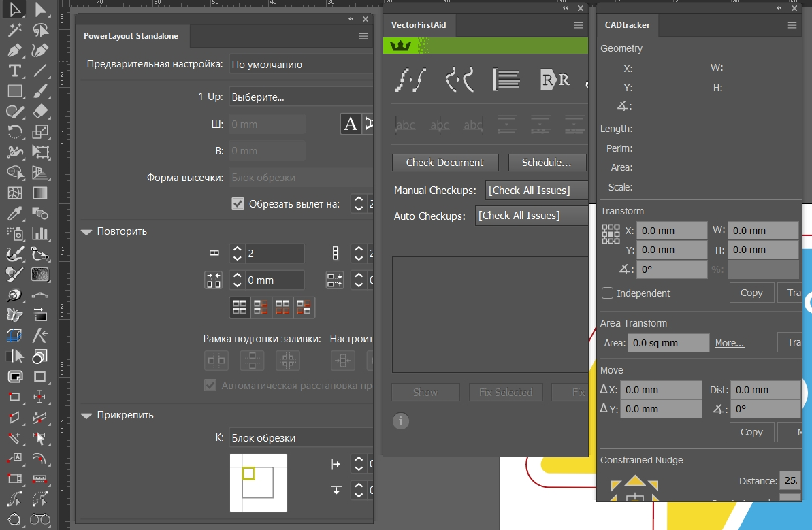Select the Eraser tool
This screenshot has width=812, height=530.
(x=40, y=112)
